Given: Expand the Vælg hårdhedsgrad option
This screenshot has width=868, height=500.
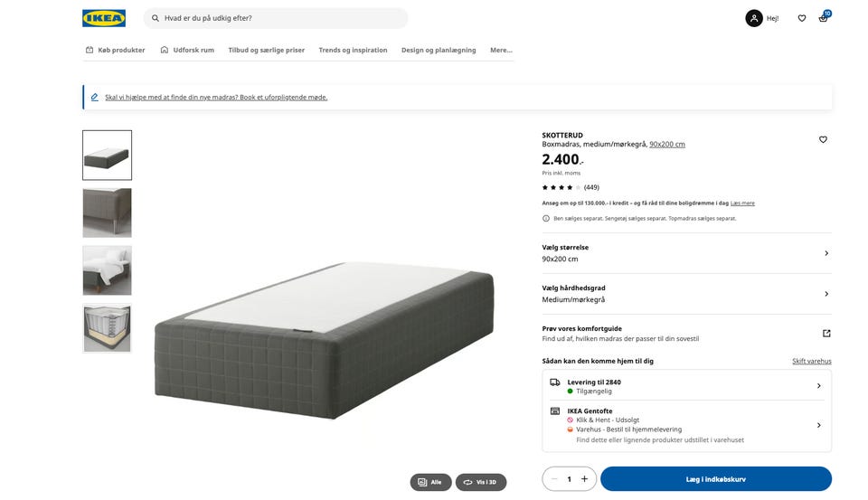Looking at the screenshot, I should point(826,294).
